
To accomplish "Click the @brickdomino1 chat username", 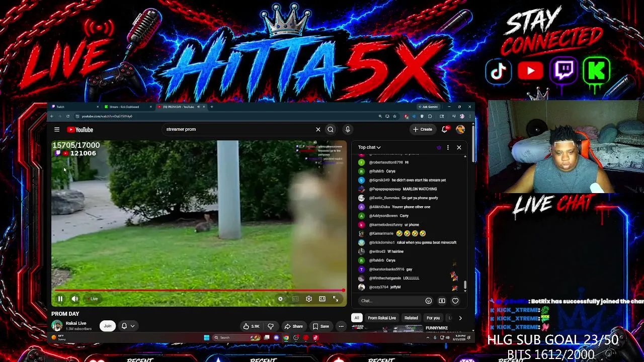I will point(382,242).
